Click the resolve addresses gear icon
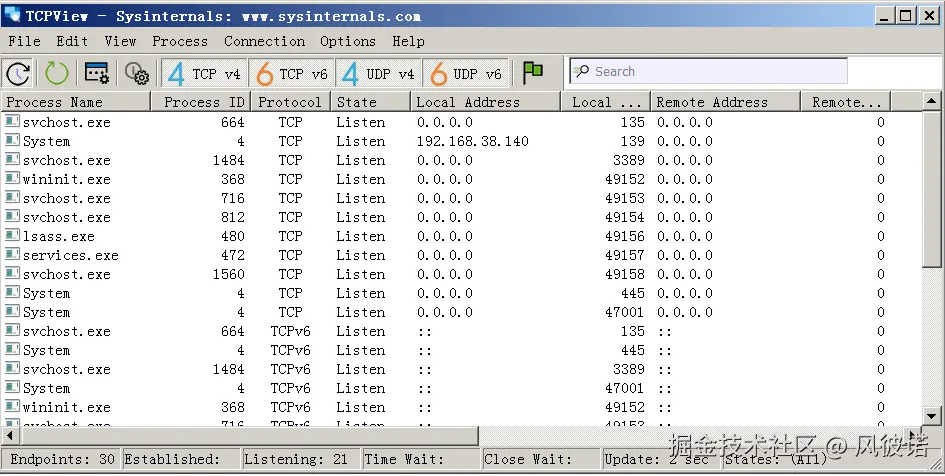945x476 pixels. (x=137, y=74)
